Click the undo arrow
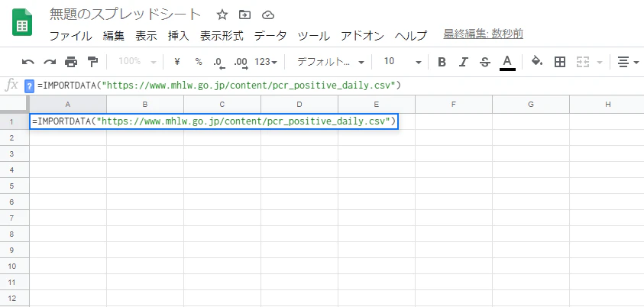Screen dimensions: 644x307 [28, 62]
